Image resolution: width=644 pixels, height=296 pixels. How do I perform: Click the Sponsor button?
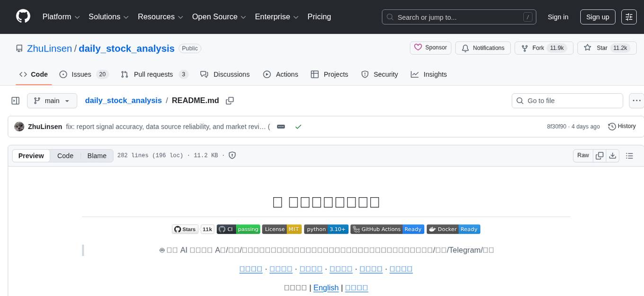[430, 47]
